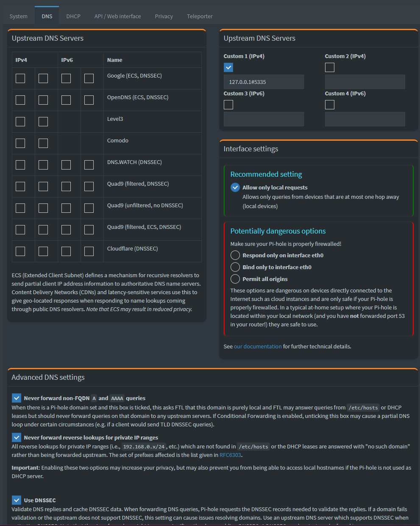Screen dimensions: 420x526
Task: Select the Permit all origins option
Action: pos(235,279)
